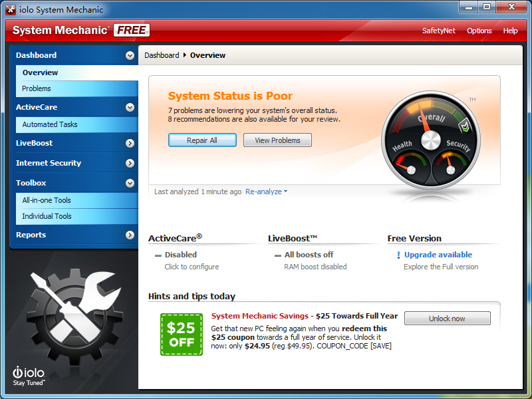Expand the Reports sidebar section
This screenshot has height=399, width=532.
point(130,235)
